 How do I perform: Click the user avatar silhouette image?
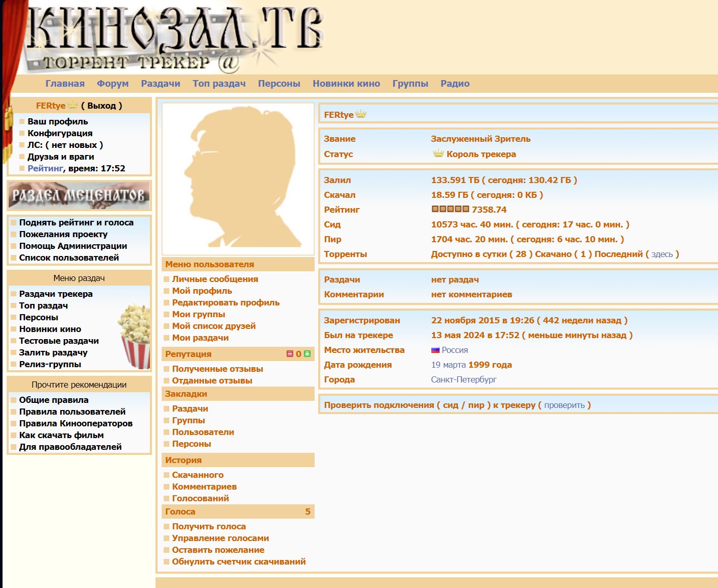coord(238,179)
